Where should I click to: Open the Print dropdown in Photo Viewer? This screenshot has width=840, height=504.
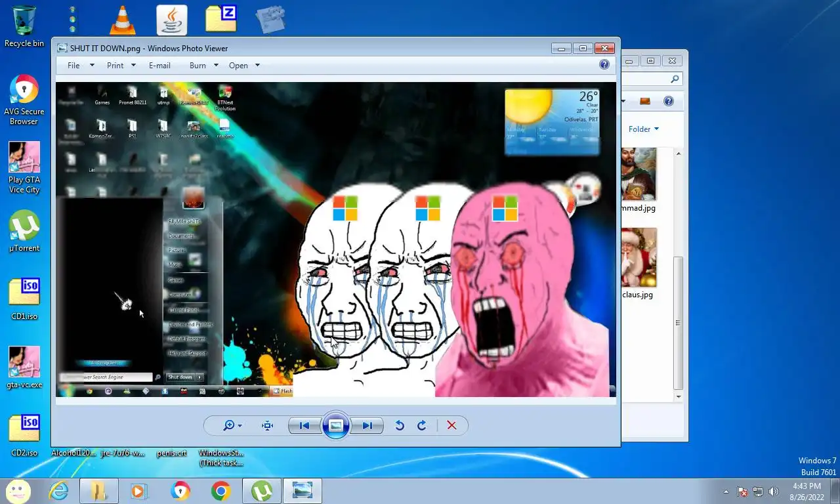click(x=121, y=66)
